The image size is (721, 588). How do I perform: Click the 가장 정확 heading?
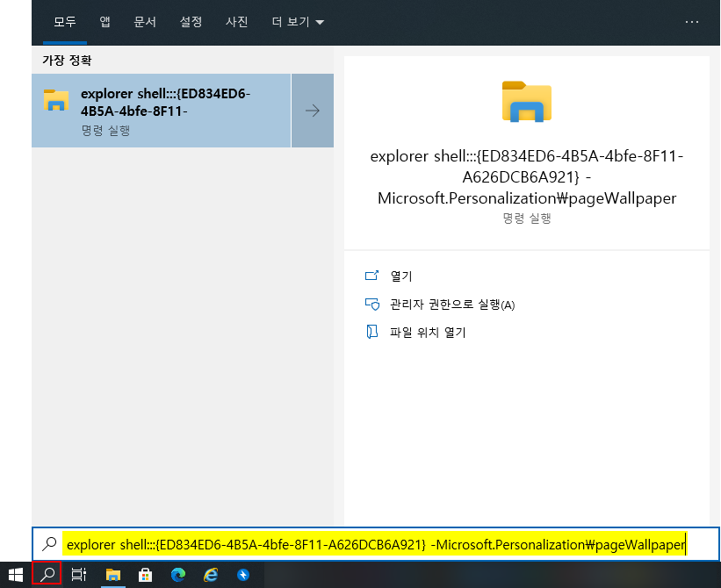click(x=67, y=61)
